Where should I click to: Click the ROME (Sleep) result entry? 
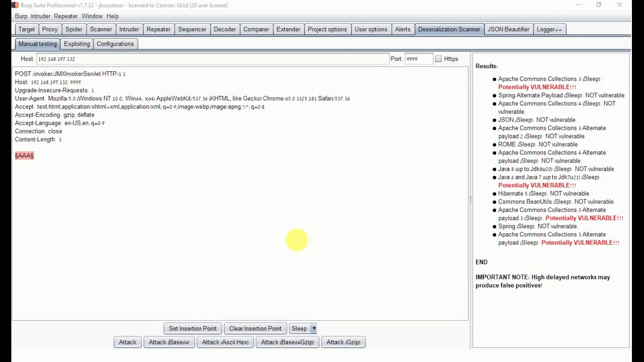tap(538, 144)
